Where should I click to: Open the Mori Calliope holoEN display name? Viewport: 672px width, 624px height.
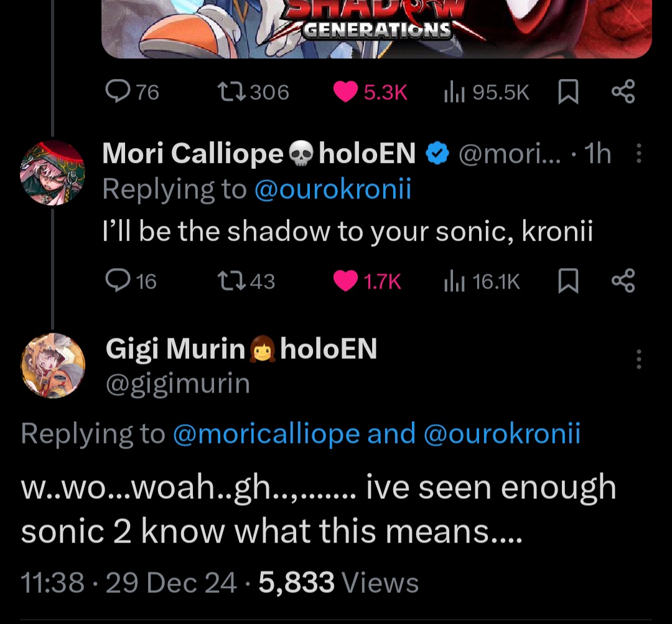258,154
